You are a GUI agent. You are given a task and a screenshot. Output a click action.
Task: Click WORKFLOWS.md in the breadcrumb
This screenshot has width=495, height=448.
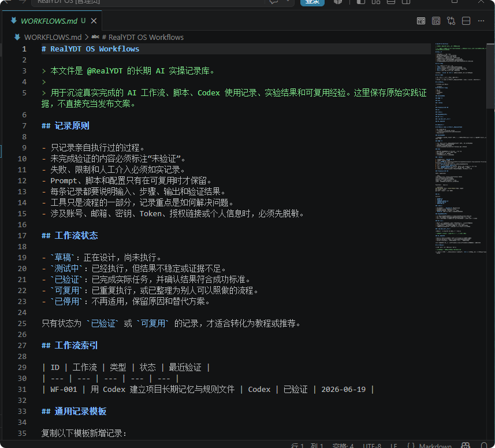click(x=53, y=37)
